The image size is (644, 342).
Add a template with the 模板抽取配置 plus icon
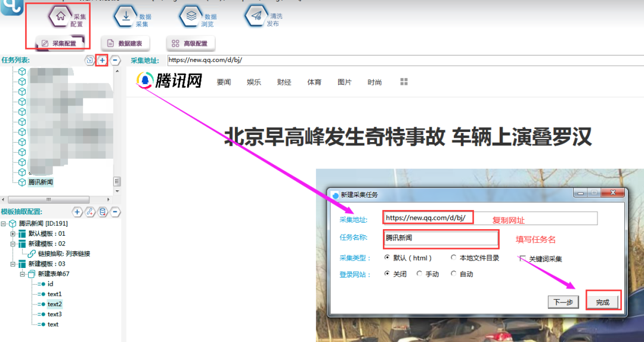(x=77, y=212)
